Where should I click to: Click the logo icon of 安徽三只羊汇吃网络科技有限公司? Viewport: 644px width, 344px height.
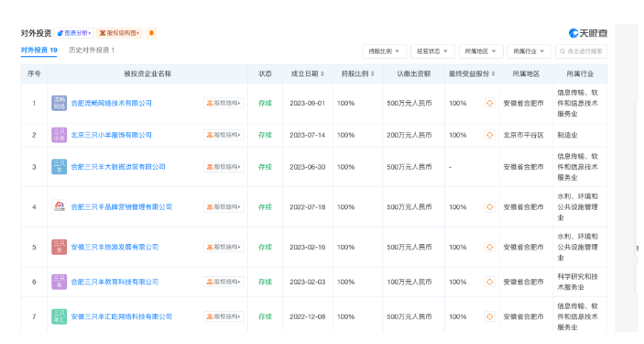(x=60, y=316)
